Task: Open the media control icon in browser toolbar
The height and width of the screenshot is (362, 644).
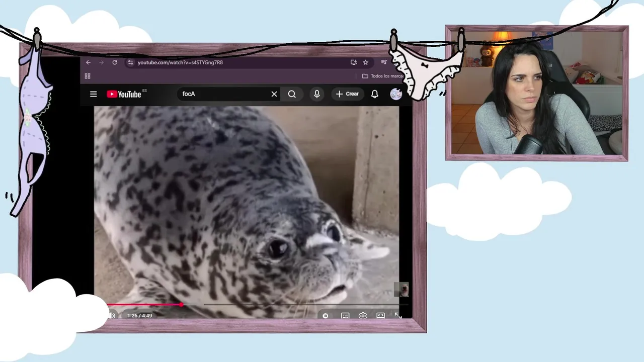Action: 384,62
